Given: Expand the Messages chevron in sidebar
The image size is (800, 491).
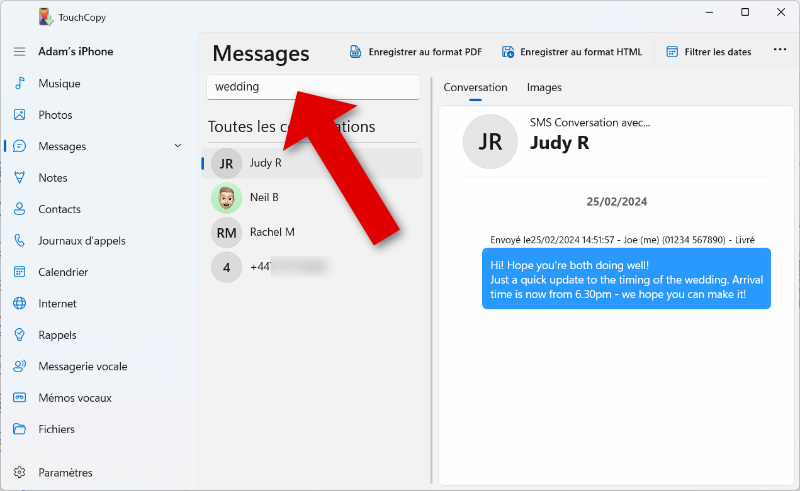Looking at the screenshot, I should [178, 146].
